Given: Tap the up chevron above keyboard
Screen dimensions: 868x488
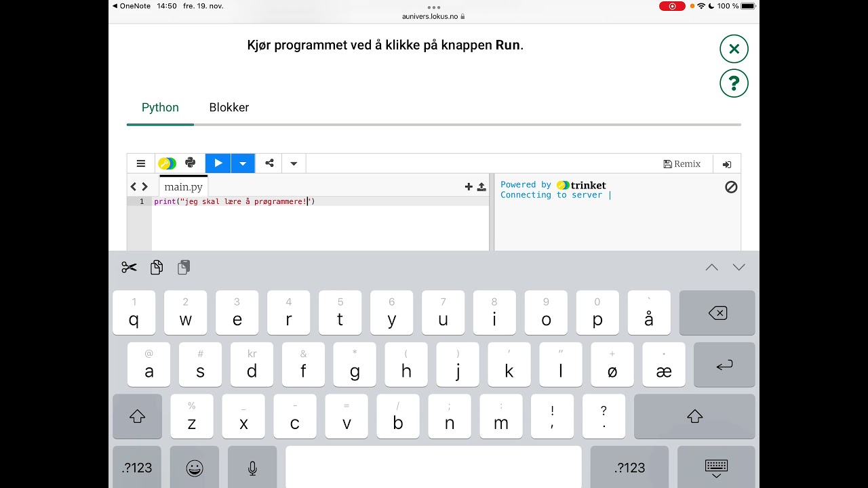Looking at the screenshot, I should point(711,267).
